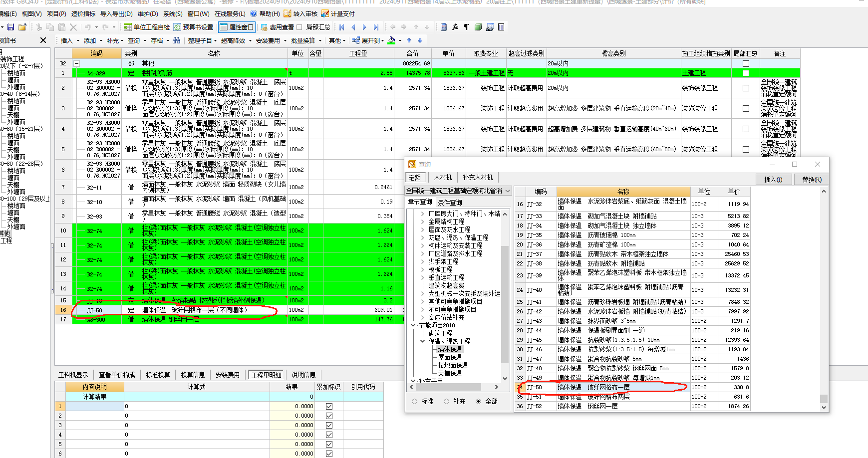
Task: Click the 单位工程自检 toolbar button
Action: pos(147,27)
